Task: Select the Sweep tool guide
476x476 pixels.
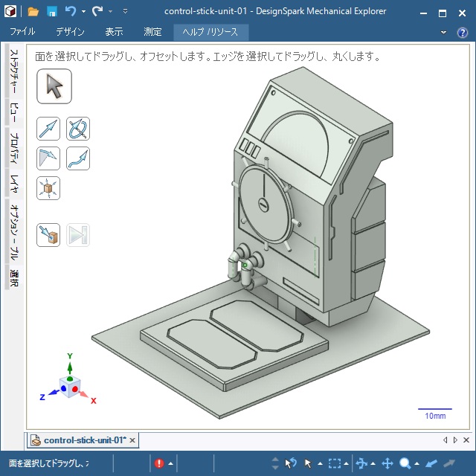Action: [x=78, y=158]
